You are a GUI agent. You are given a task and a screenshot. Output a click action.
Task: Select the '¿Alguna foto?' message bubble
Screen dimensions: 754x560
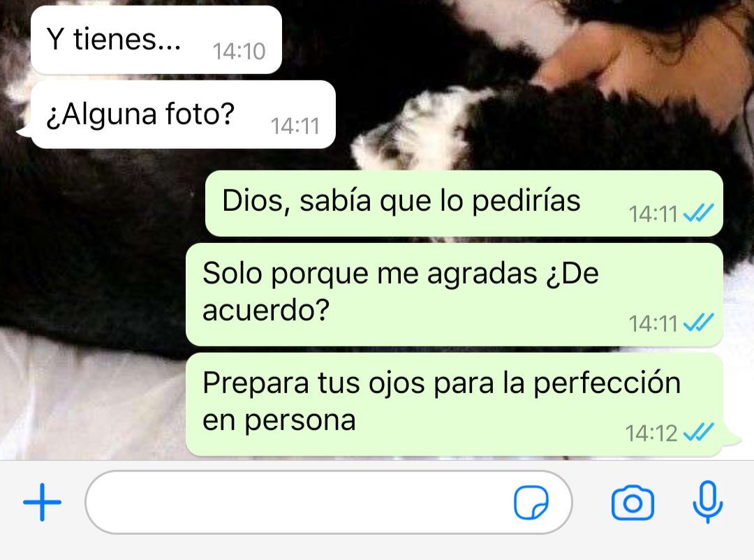pos(183,115)
